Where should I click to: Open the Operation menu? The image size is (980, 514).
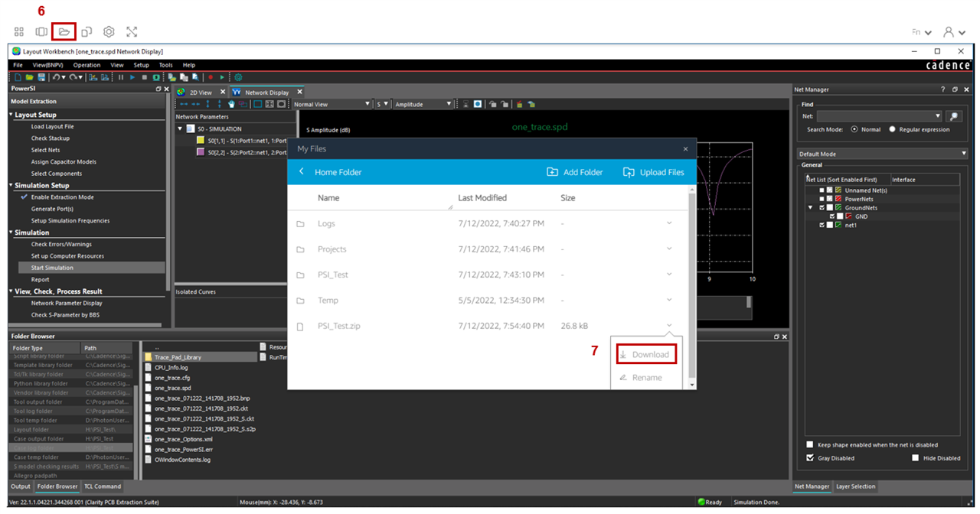(x=87, y=65)
